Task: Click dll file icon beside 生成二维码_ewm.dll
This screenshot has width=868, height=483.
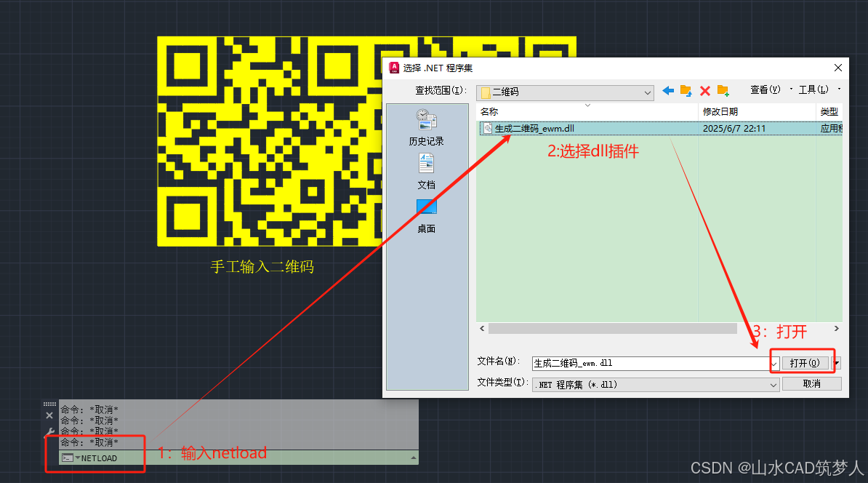Action: [488, 129]
